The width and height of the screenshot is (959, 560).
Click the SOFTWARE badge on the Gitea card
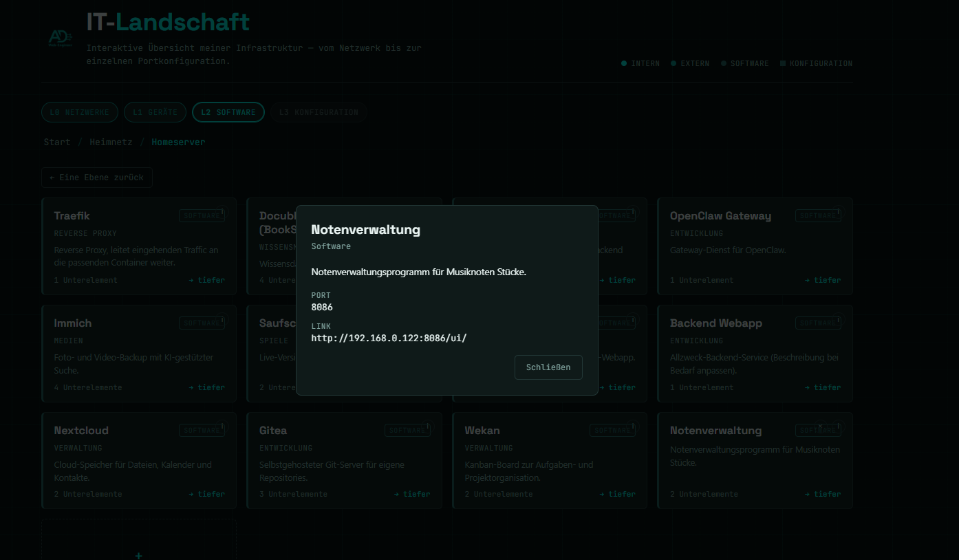point(407,431)
